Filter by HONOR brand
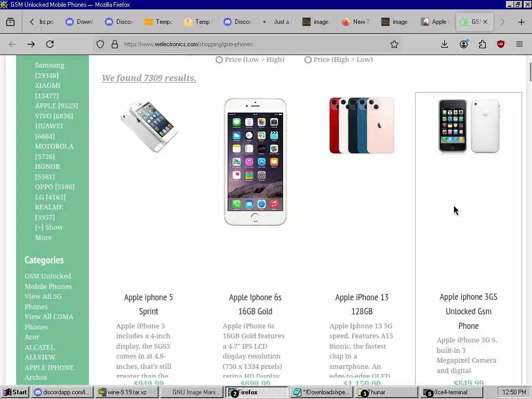The width and height of the screenshot is (532, 399). pos(47,171)
